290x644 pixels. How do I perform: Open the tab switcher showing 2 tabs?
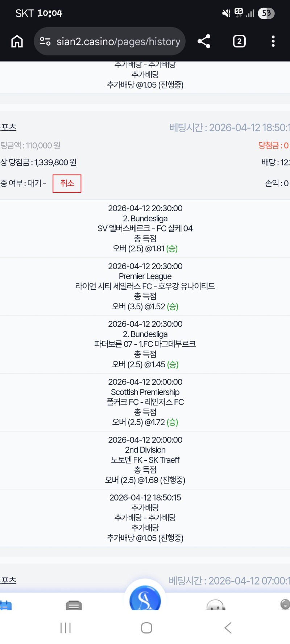(x=239, y=41)
